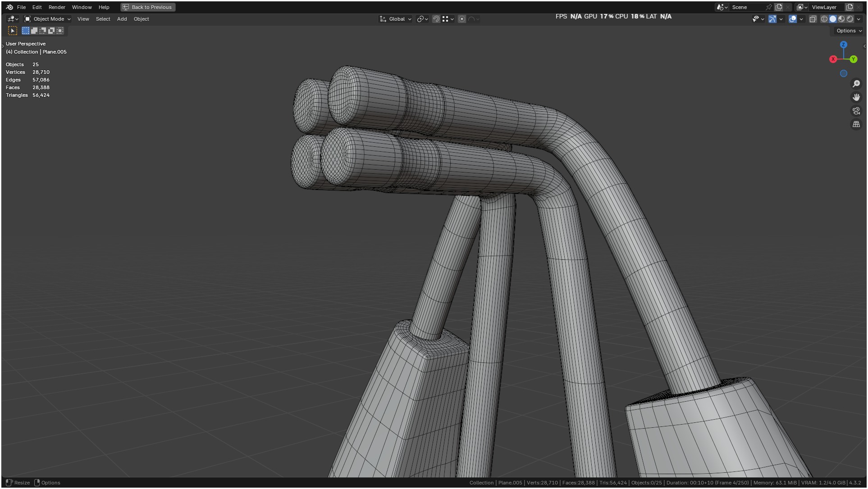Snap view to Y axis gizmo
868x489 pixels.
(854, 59)
